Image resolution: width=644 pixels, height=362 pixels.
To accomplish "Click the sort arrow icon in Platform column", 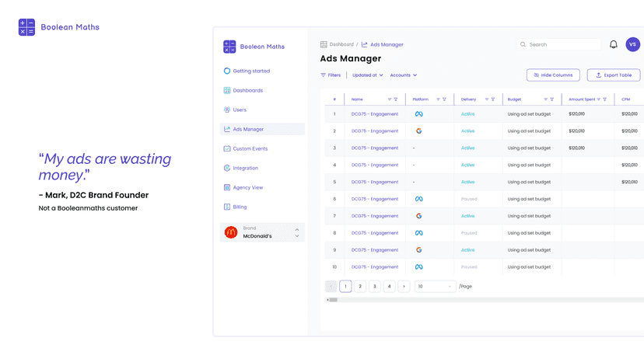I will 438,99.
